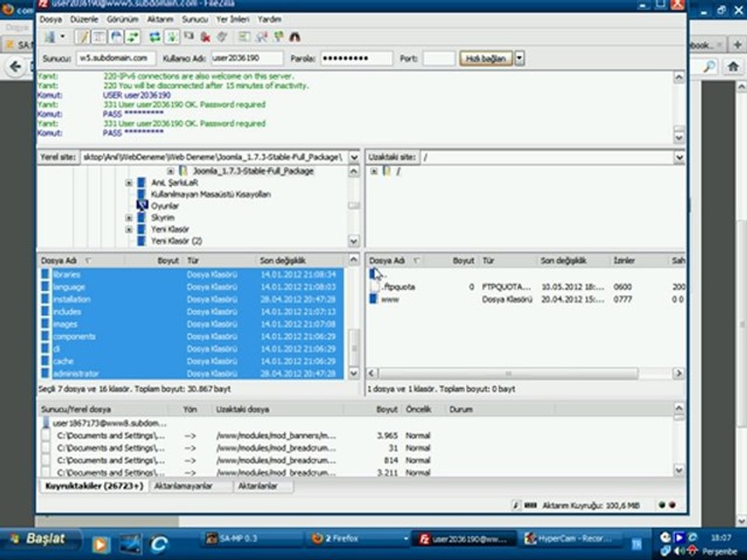Switch to the Kuyruktakiler (26723+) tab
747x560 pixels.
tap(94, 486)
